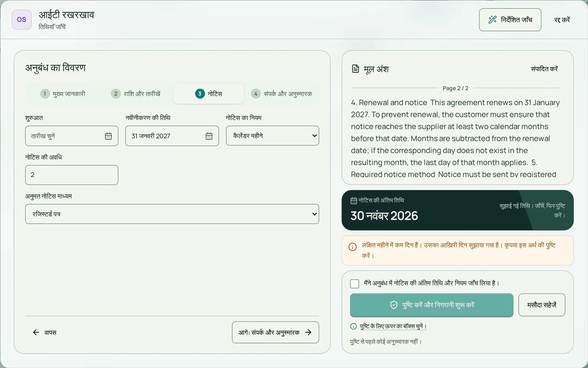
Task: Expand the अनुमत नोटिस माध्यम dropdown
Action: [x=172, y=214]
